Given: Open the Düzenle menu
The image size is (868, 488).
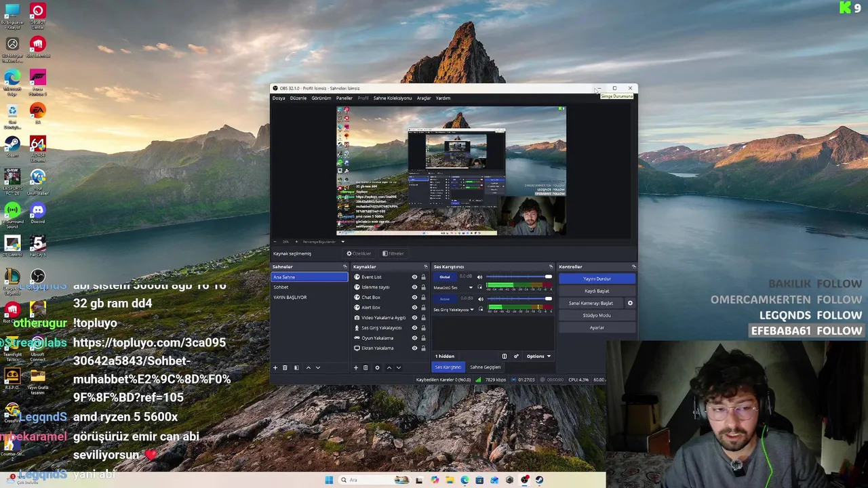Looking at the screenshot, I should click(298, 98).
